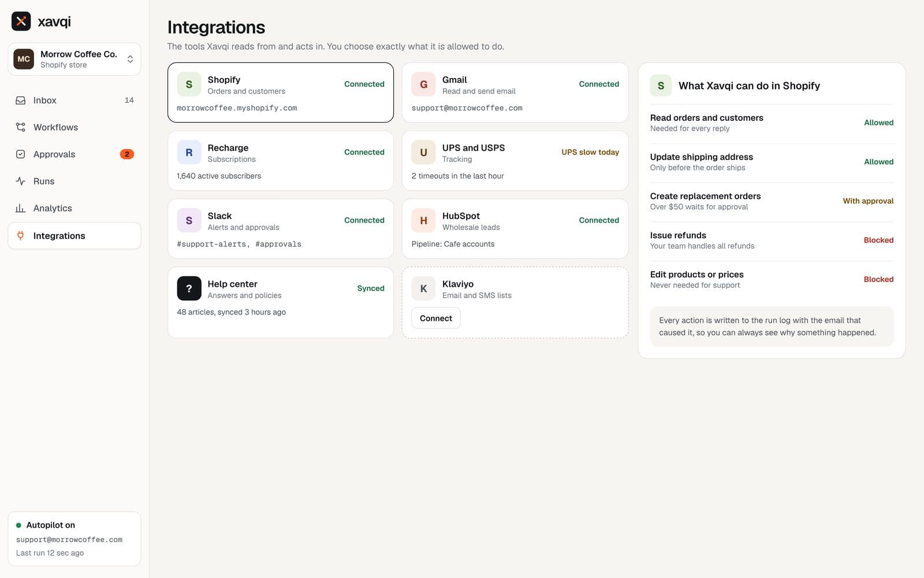Open the Inbox icon in sidebar

click(21, 101)
